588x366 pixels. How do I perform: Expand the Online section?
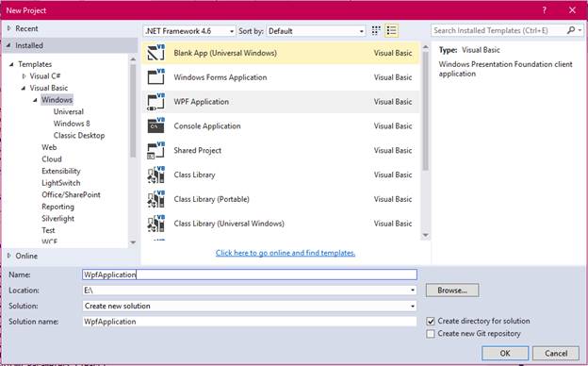pyautogui.click(x=9, y=256)
